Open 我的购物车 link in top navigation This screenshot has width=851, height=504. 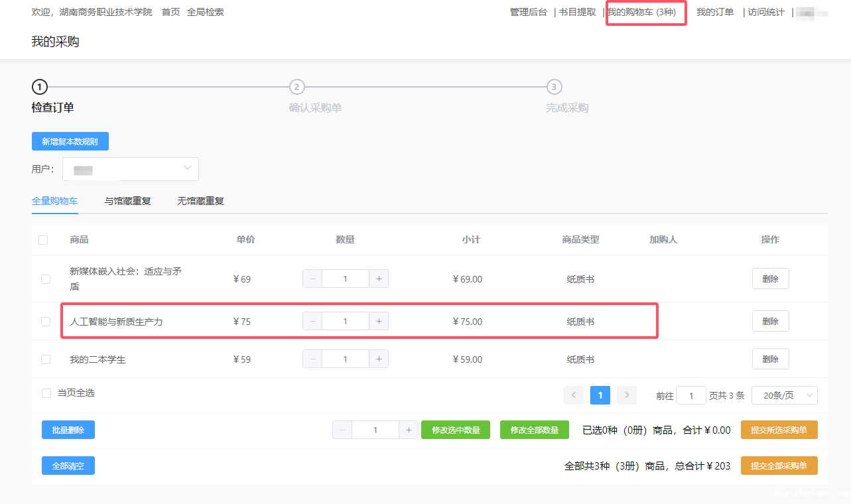point(641,12)
